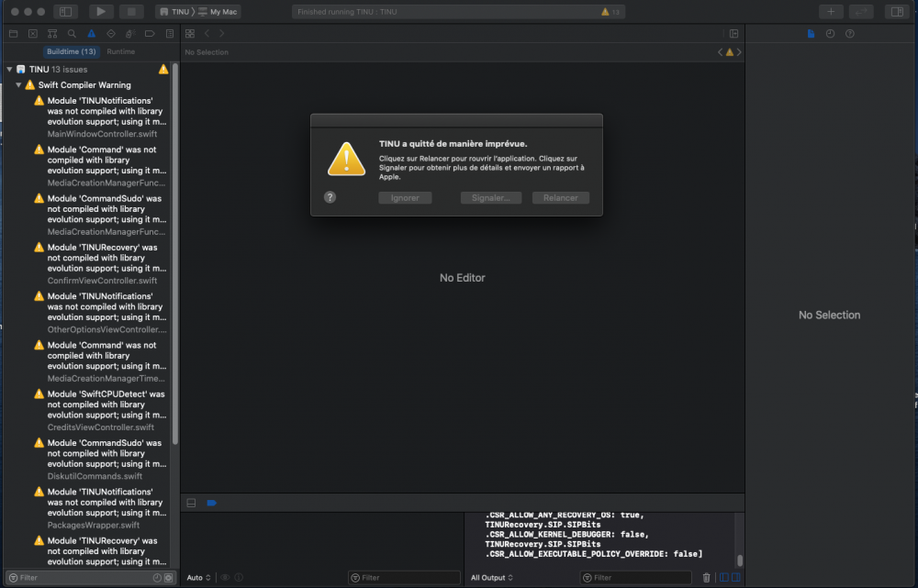
Task: Click the Run (play) button in Xcode toolbar
Action: tap(101, 12)
